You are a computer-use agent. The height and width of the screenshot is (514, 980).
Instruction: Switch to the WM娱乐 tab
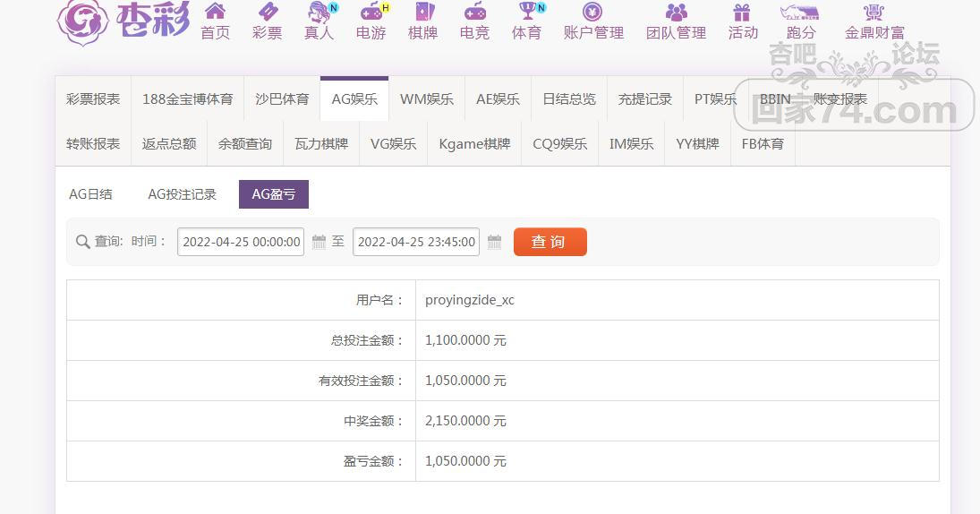point(427,99)
